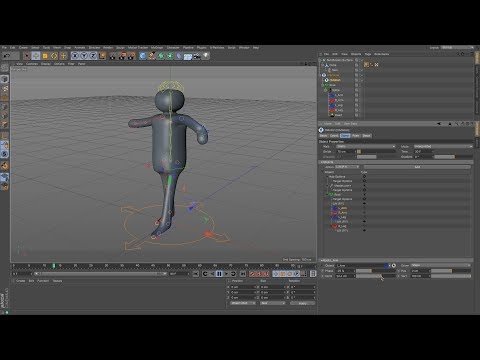480x360 pixels.
Task: Click the Stride value field
Action: [x=346, y=151]
